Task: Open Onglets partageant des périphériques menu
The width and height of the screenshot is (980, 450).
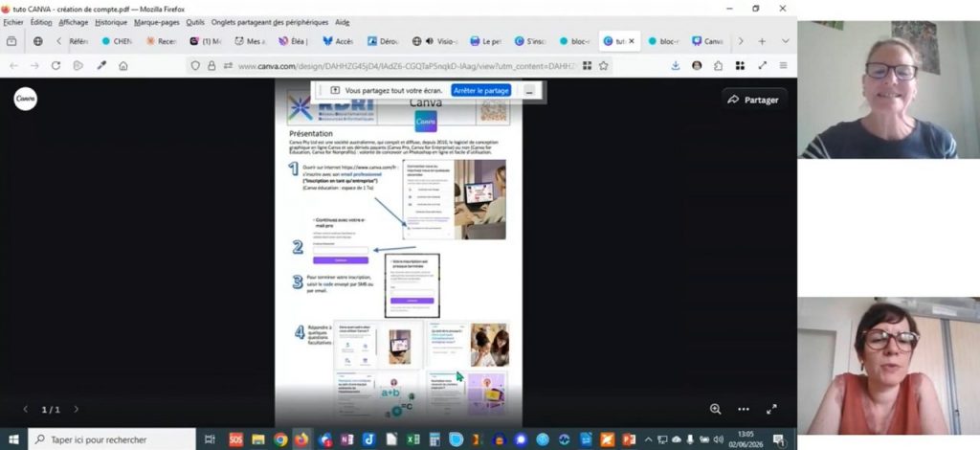Action: tap(269, 22)
